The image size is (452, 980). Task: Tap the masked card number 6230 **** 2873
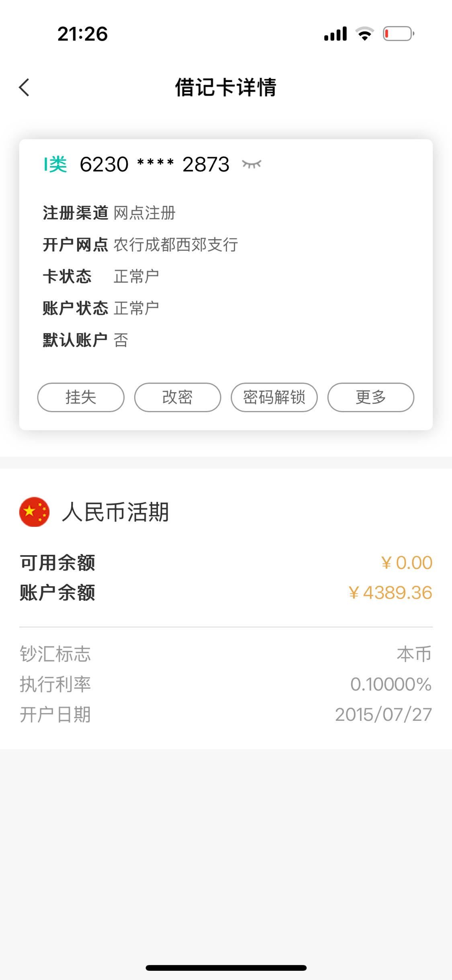point(155,164)
